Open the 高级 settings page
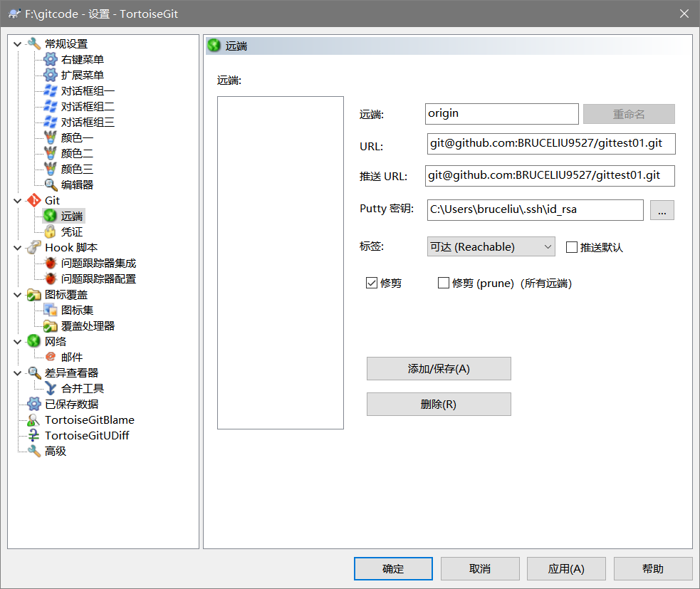The height and width of the screenshot is (589, 700). coord(56,451)
